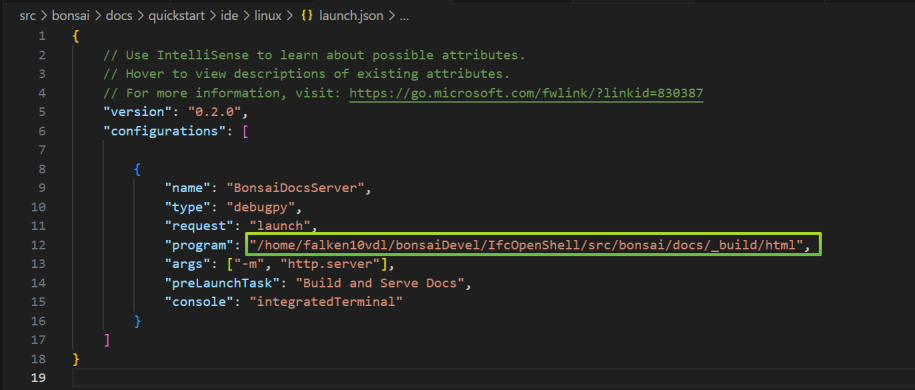Click line number 6 in the gutter
The width and height of the screenshot is (915, 390).
coord(41,131)
